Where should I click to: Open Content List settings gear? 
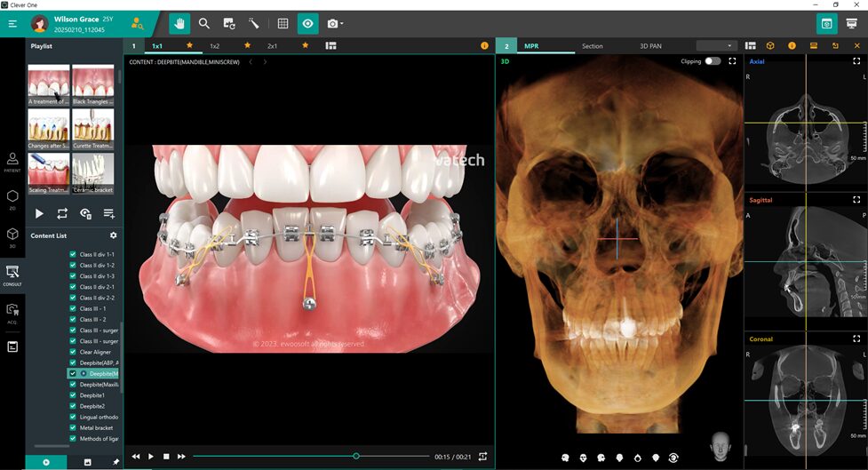click(x=113, y=235)
